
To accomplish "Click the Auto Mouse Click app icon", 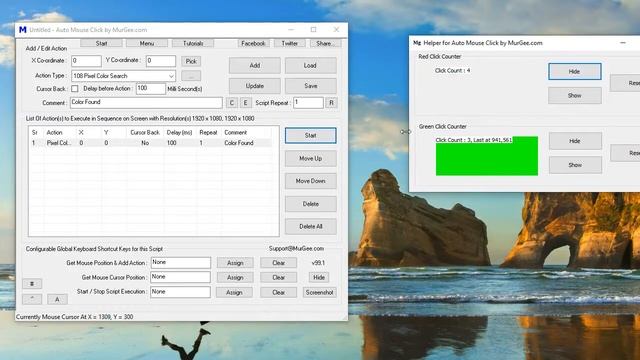I will (23, 30).
